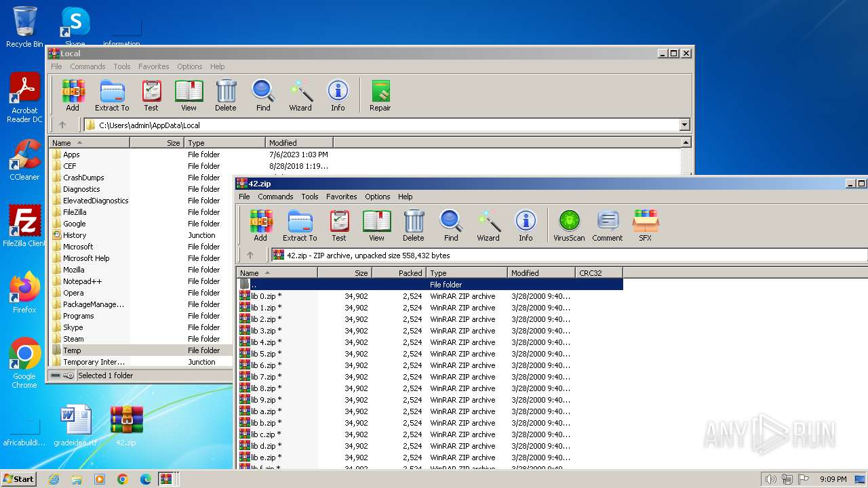Image resolution: width=868 pixels, height=488 pixels.
Task: Sort by Modified column in 42.zip
Action: click(541, 272)
